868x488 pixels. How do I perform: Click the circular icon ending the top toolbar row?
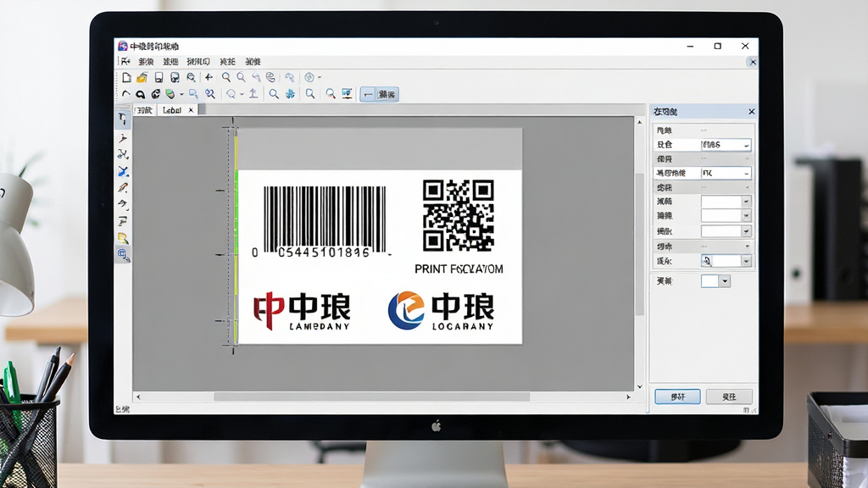click(x=309, y=77)
